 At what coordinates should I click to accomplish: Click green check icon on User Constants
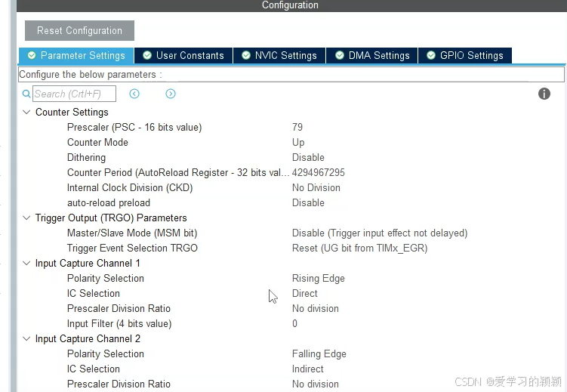click(x=147, y=55)
